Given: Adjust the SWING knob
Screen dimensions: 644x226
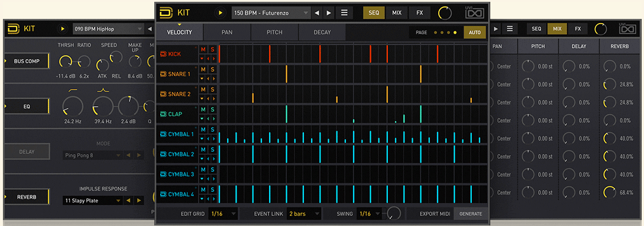Looking at the screenshot, I should (x=393, y=213).
